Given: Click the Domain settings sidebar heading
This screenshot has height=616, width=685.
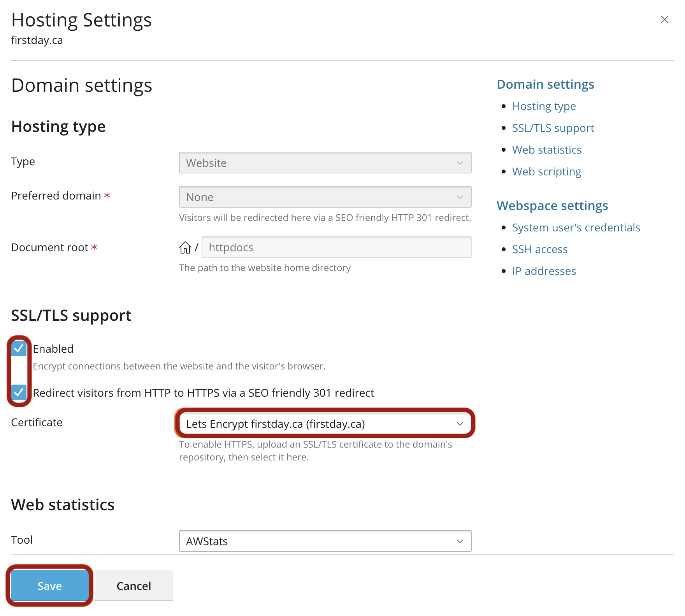Looking at the screenshot, I should point(545,84).
